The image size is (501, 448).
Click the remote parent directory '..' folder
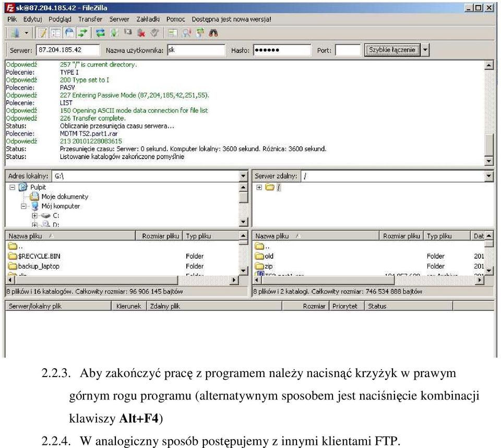[263, 246]
